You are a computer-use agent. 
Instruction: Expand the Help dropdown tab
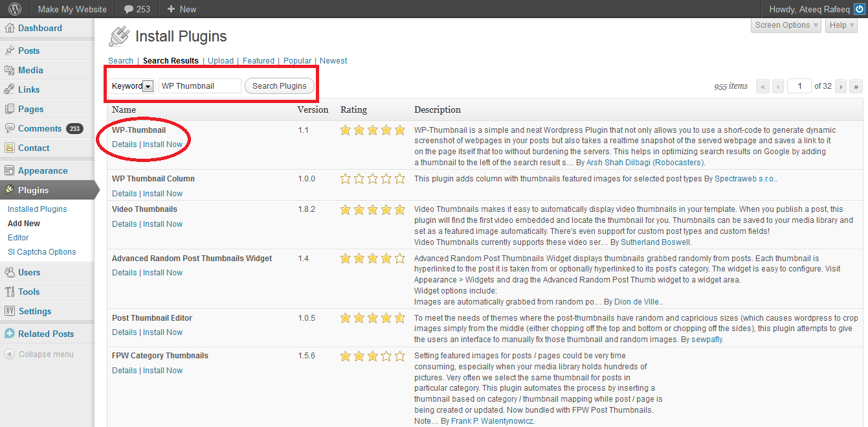841,25
